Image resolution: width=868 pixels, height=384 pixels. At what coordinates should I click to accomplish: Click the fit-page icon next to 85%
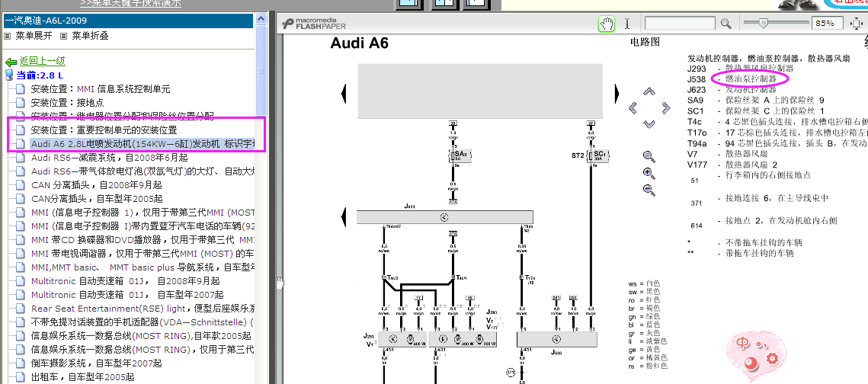(857, 24)
